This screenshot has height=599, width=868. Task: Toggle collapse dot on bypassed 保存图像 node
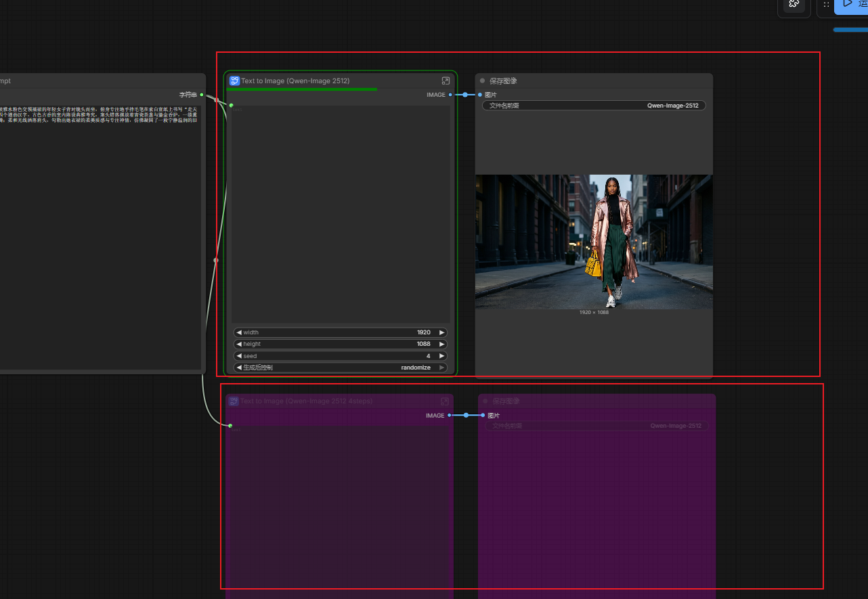coord(485,401)
